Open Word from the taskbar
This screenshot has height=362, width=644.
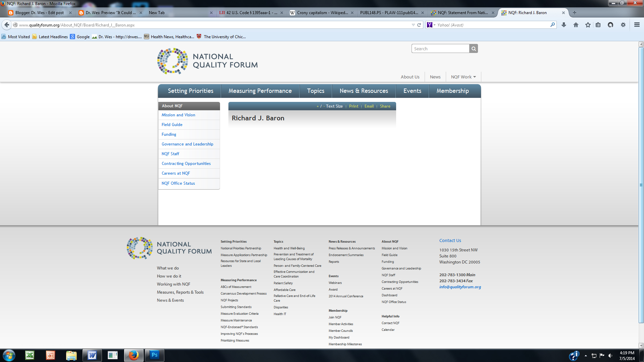click(92, 355)
